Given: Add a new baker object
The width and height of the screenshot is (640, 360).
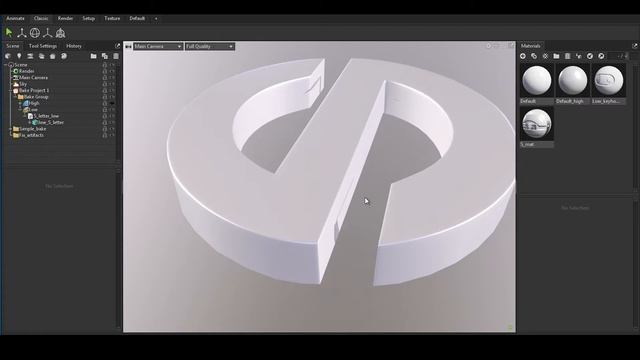Looking at the screenshot, I should [53, 56].
